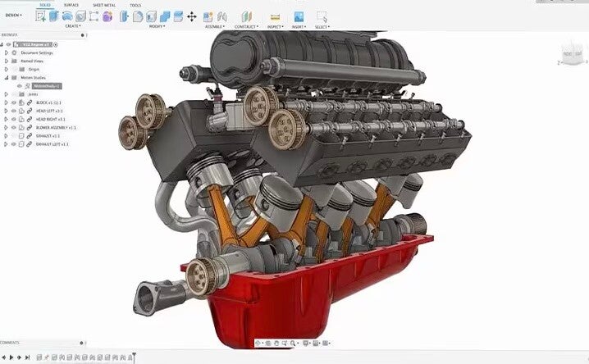Screen dimensions: 589x364
Task: Expand Document Settings node
Action: click(x=6, y=52)
